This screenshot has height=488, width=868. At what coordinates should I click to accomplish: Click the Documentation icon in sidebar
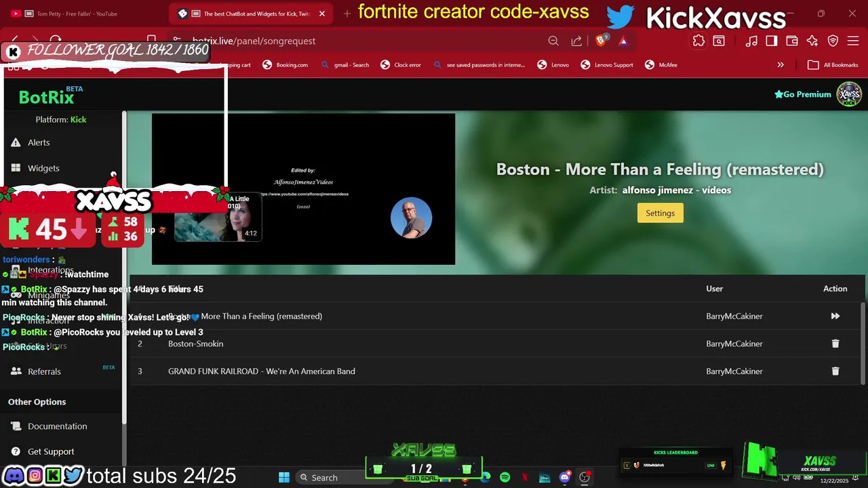pos(16,426)
